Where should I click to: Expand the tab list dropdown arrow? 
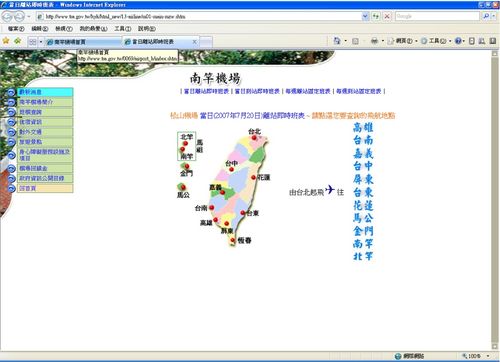(x=41, y=42)
